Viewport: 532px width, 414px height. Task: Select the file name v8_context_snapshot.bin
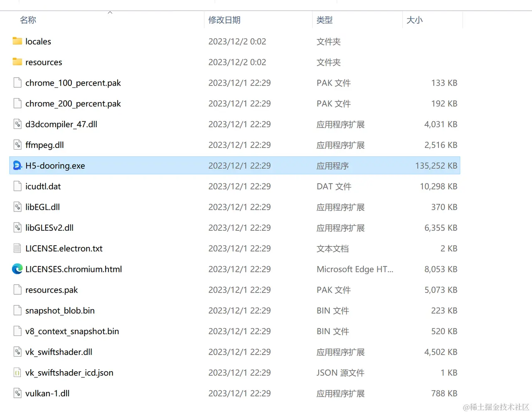click(x=72, y=332)
